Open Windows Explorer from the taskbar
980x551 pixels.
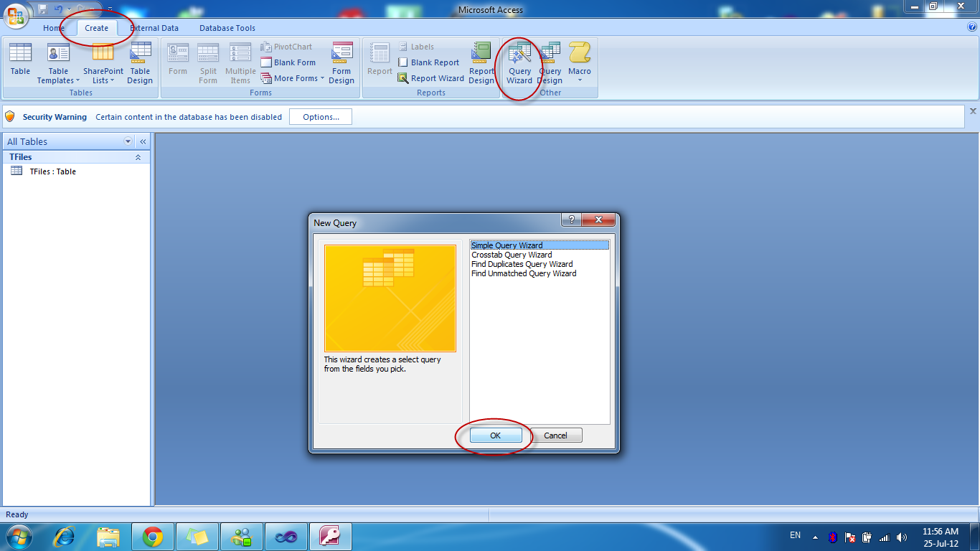click(x=108, y=536)
